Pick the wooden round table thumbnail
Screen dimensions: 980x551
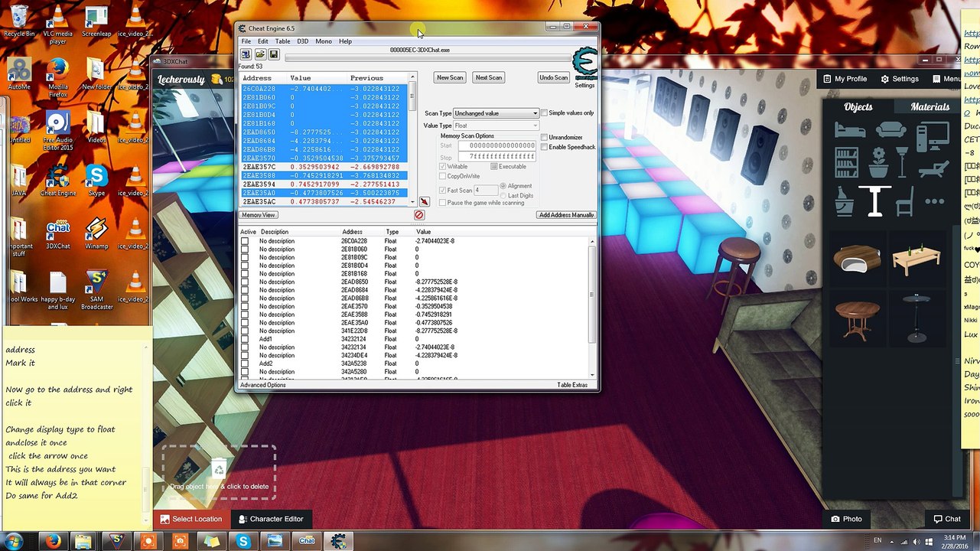click(857, 318)
